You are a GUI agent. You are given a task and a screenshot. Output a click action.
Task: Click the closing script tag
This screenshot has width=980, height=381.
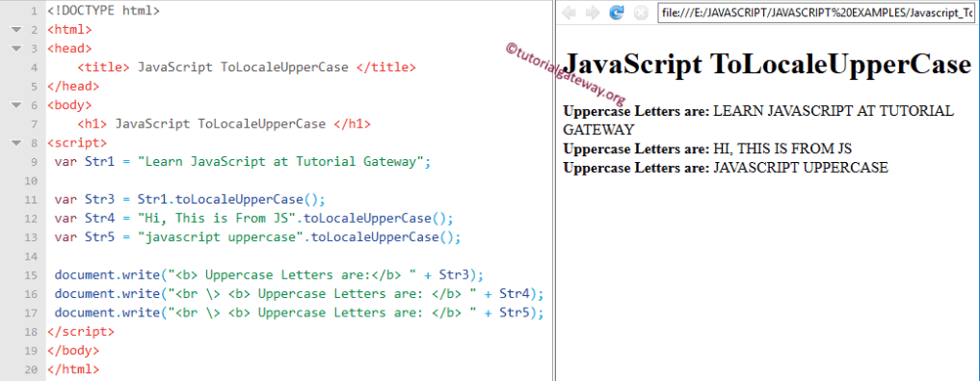pyautogui.click(x=81, y=332)
